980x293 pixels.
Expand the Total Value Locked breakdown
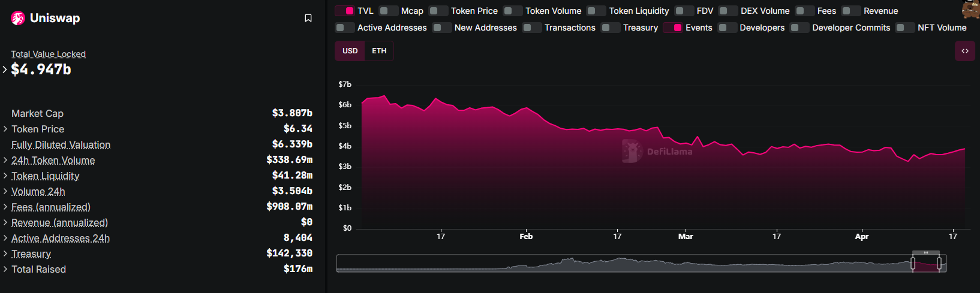click(x=5, y=70)
